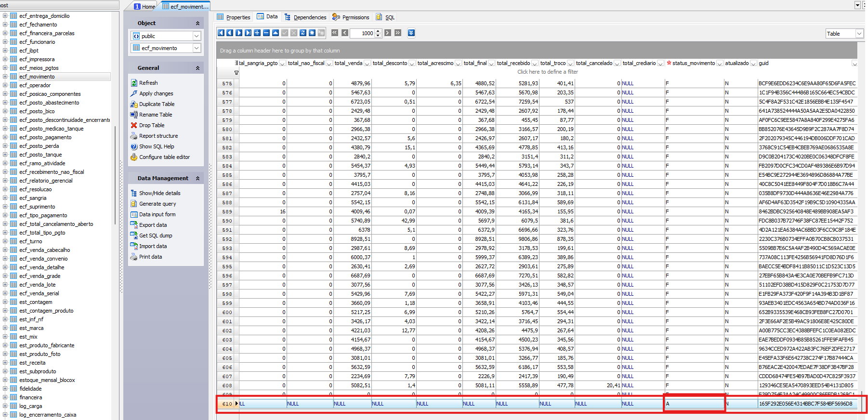The width and height of the screenshot is (868, 420).
Task: Open total_venda column filter dropdown
Action: pyautogui.click(x=367, y=64)
